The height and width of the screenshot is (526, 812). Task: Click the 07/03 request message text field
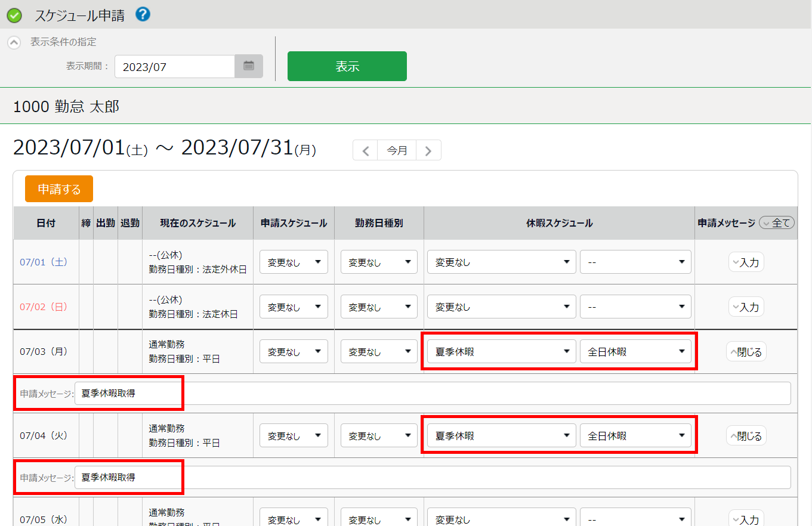432,394
